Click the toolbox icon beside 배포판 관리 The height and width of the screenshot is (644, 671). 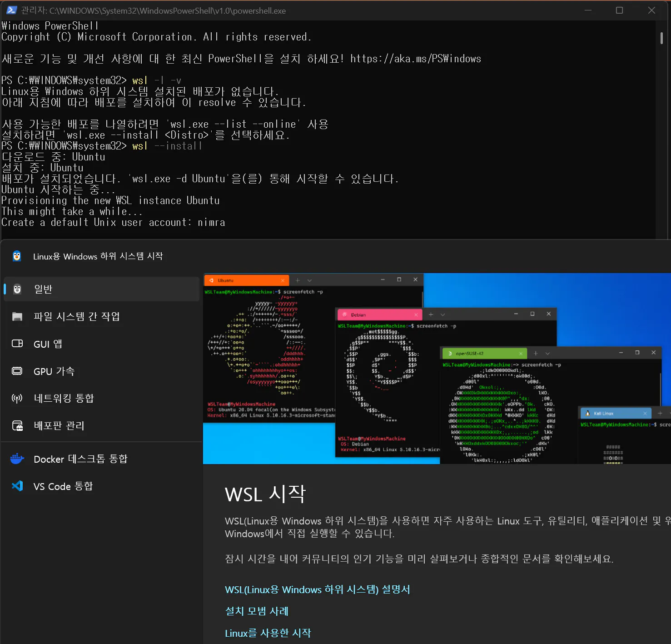(x=17, y=425)
